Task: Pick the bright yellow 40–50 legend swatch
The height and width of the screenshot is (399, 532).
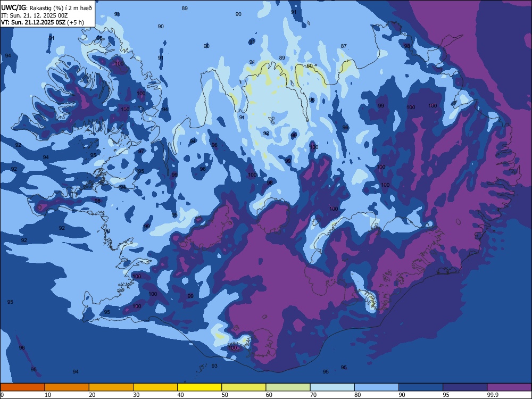Action: click(199, 387)
